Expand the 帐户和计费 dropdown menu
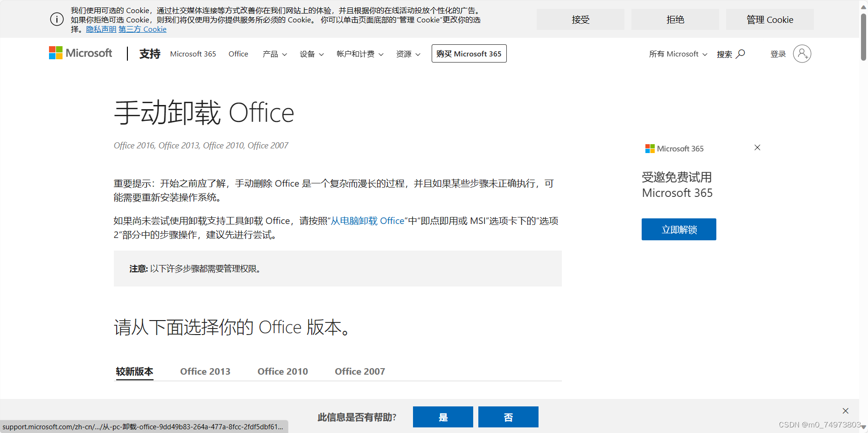Image resolution: width=868 pixels, height=433 pixels. (x=360, y=54)
